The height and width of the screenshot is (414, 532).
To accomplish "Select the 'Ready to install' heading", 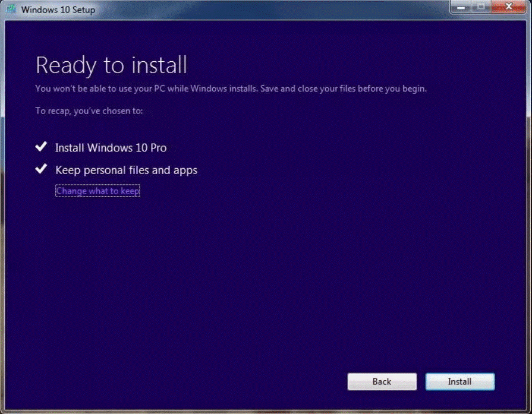I will coord(111,65).
